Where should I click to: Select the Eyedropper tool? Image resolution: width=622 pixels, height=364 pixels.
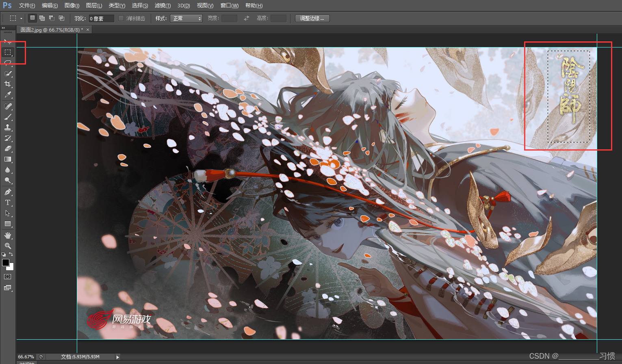click(x=8, y=95)
